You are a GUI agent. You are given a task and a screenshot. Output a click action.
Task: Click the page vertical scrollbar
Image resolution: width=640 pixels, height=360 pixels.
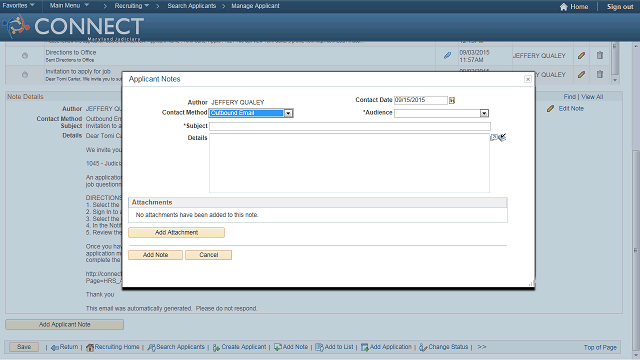click(x=636, y=249)
